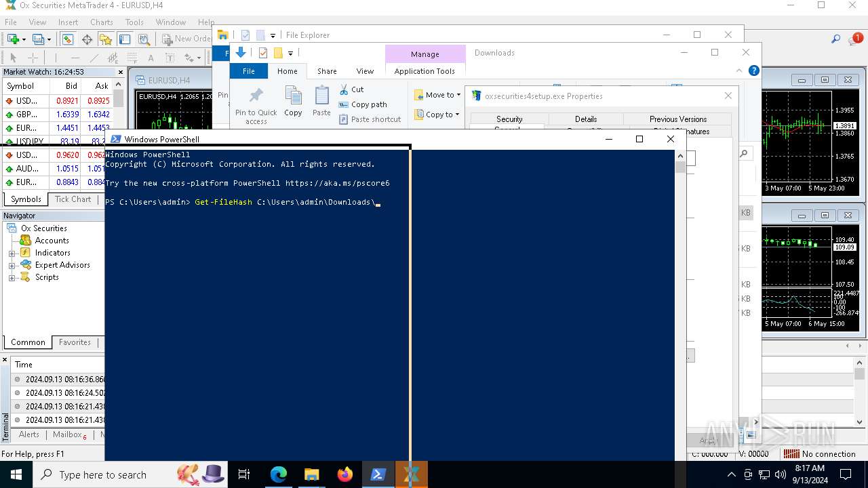868x488 pixels.
Task: Show hidden system tray icons
Action: click(x=731, y=474)
